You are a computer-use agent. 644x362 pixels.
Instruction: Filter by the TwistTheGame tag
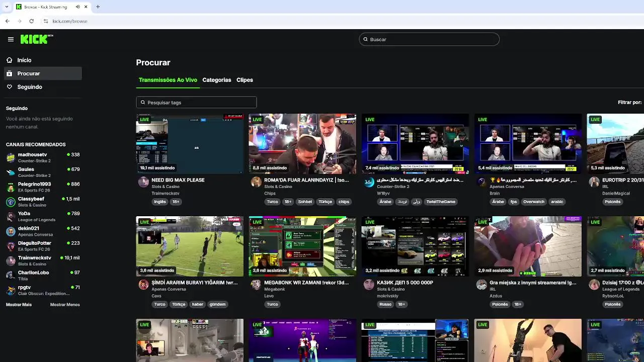(441, 202)
